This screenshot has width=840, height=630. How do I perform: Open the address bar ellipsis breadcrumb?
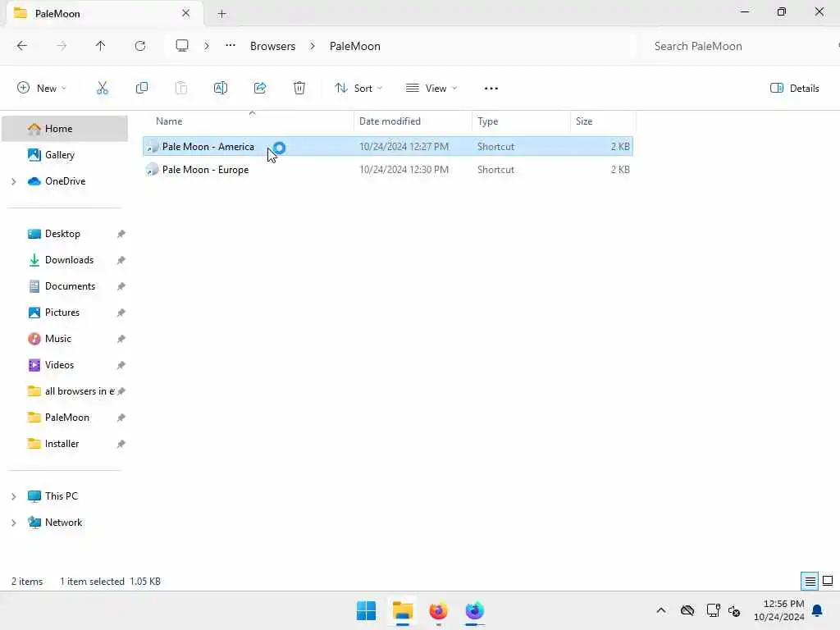pyautogui.click(x=231, y=46)
